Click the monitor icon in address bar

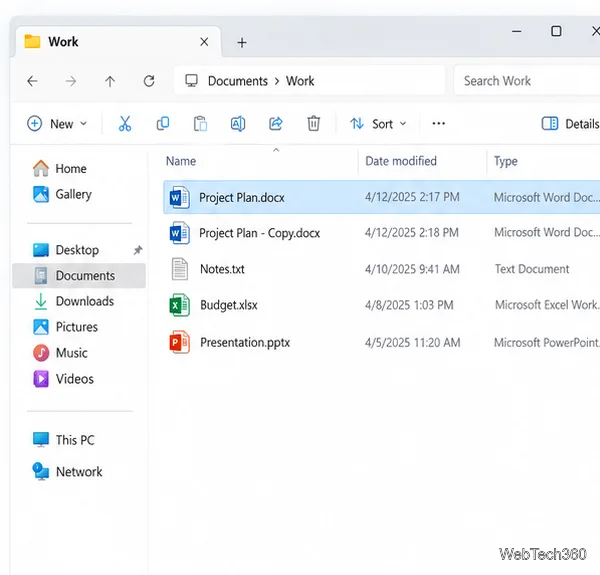coord(191,81)
